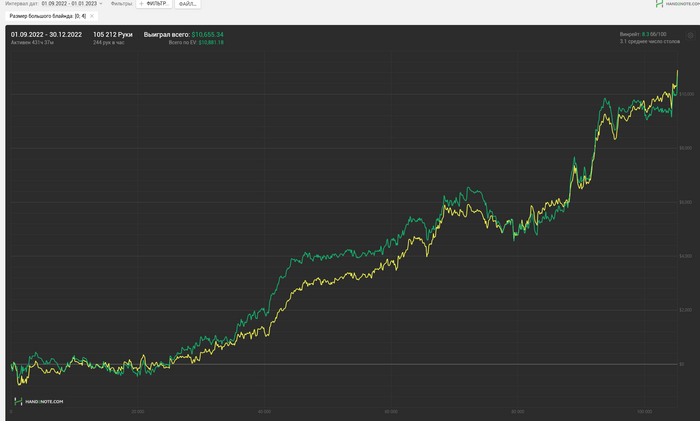Click the Всего по EV $10,881.18 value

[196, 42]
